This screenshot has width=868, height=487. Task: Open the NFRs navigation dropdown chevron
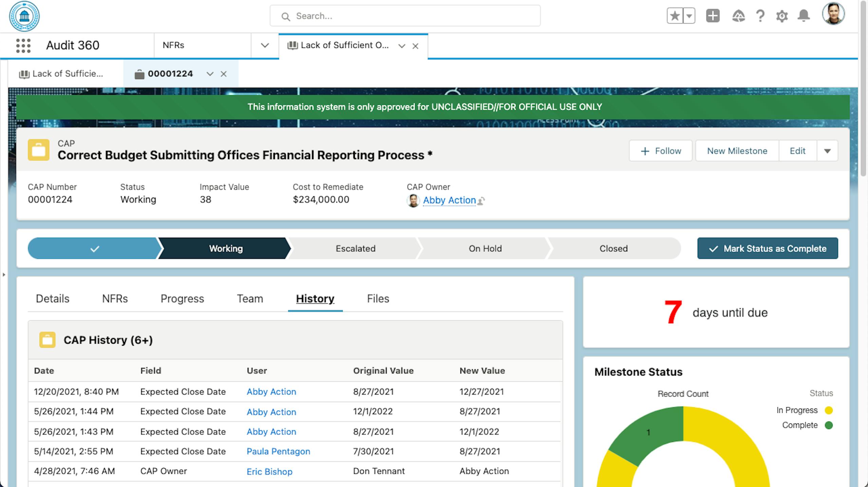click(x=265, y=46)
